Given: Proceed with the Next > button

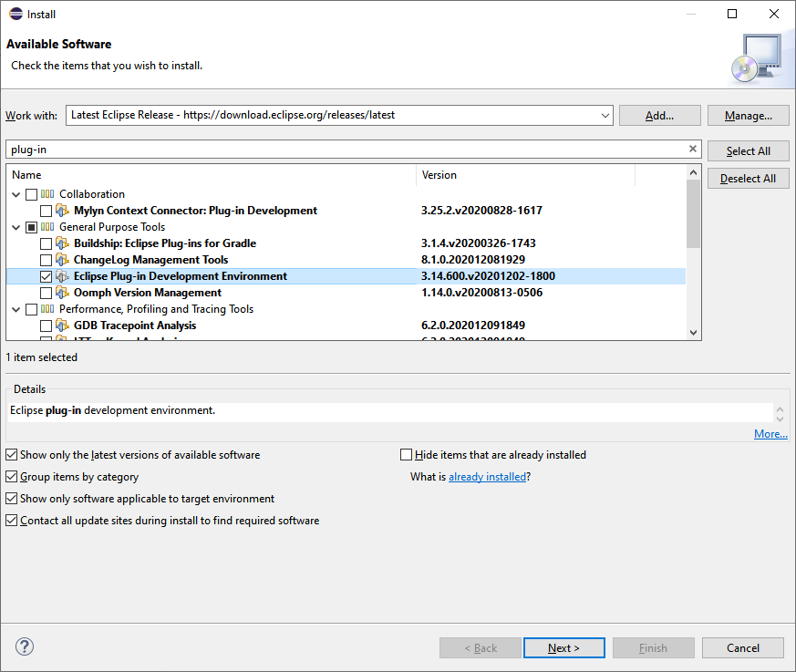Looking at the screenshot, I should point(564,648).
